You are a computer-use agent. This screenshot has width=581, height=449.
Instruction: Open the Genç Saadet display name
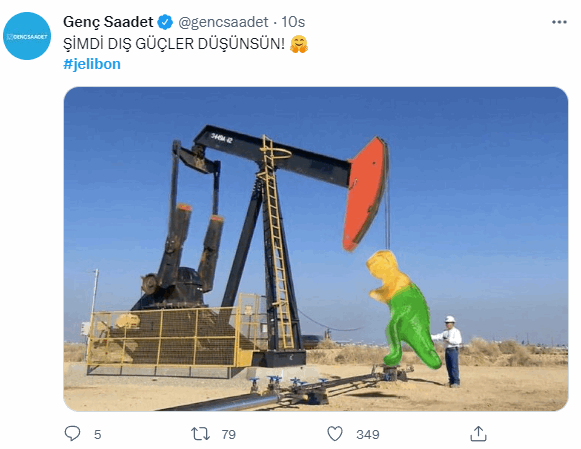108,22
